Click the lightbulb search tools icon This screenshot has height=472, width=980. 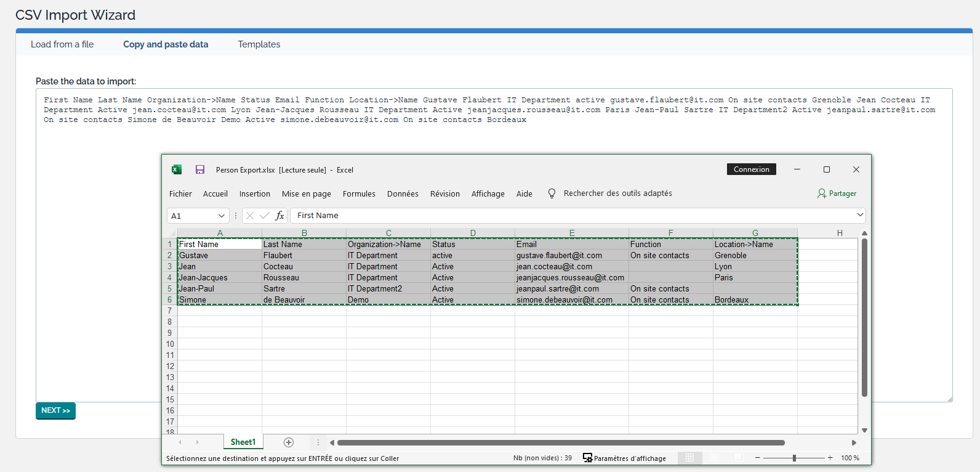point(552,193)
